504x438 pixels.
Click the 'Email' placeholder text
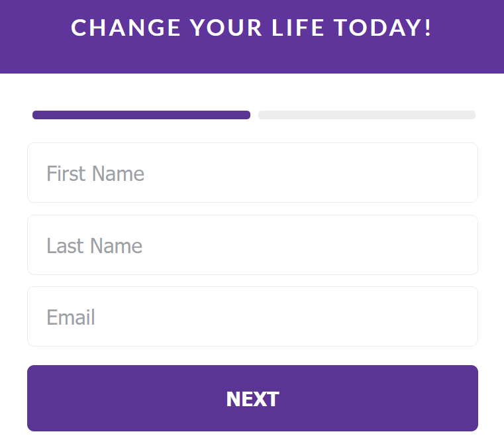(71, 317)
